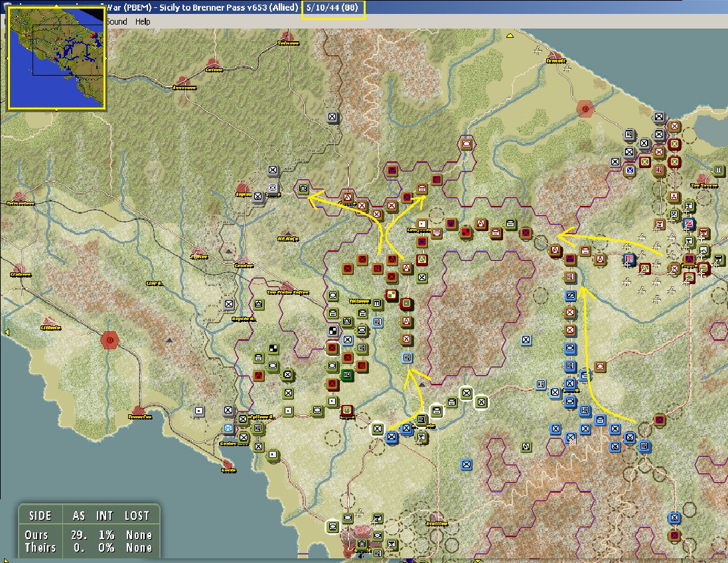The width and height of the screenshot is (728, 563).
Task: Select the brown HQ unit below the northeast red units
Action: click(659, 169)
